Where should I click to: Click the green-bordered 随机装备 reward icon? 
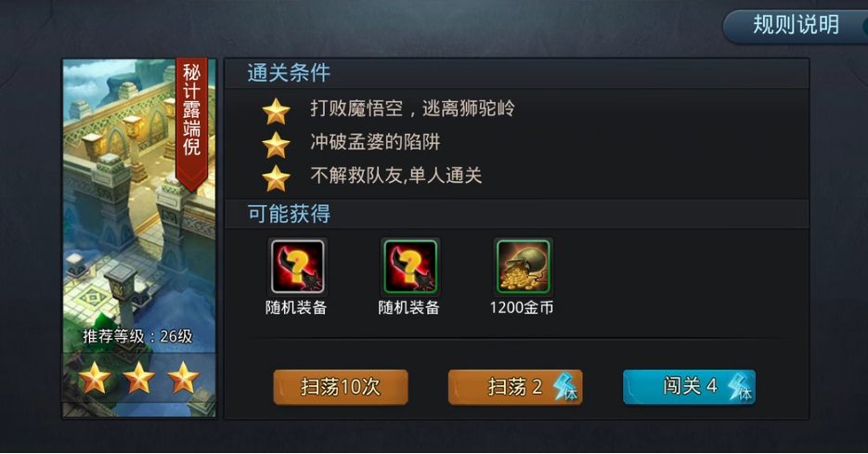pos(410,266)
